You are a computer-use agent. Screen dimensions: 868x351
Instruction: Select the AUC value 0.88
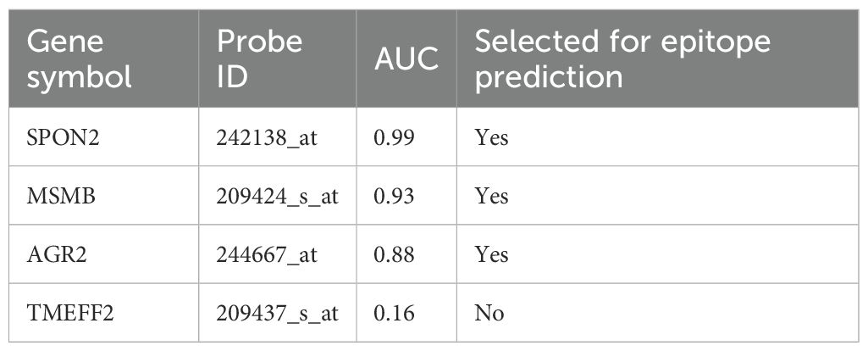pyautogui.click(x=394, y=255)
